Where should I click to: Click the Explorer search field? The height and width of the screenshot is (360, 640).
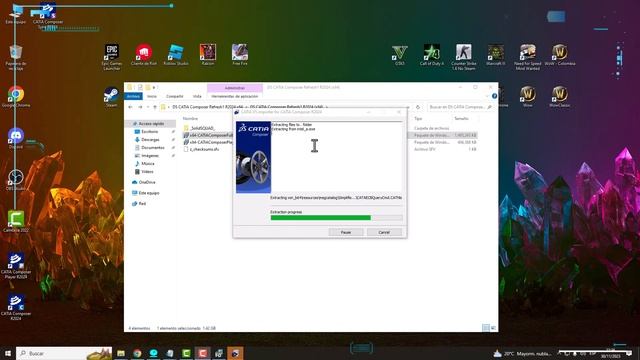(460, 107)
